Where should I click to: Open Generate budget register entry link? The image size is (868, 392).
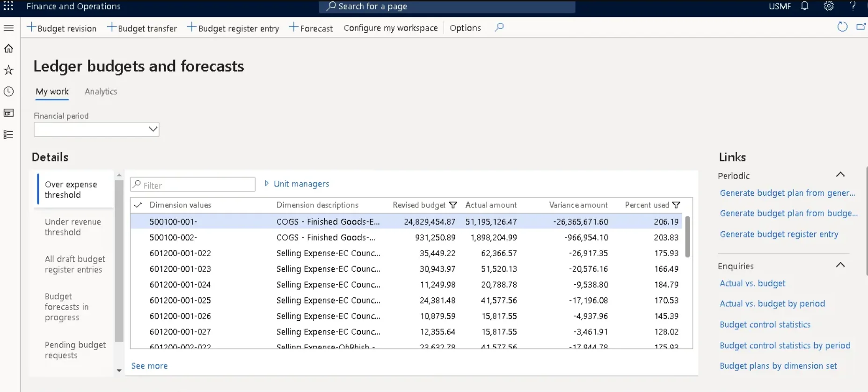coord(779,234)
